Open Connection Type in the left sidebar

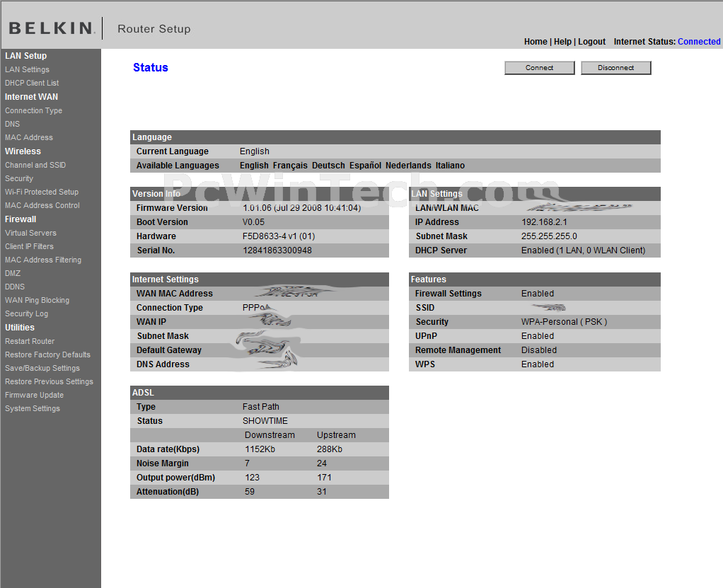tap(34, 110)
